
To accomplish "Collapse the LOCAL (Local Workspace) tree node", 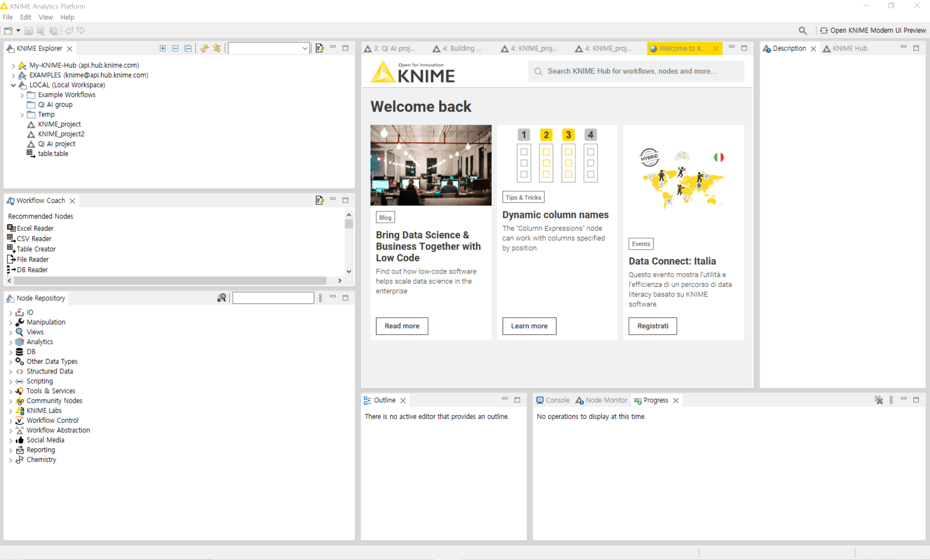I will point(13,85).
